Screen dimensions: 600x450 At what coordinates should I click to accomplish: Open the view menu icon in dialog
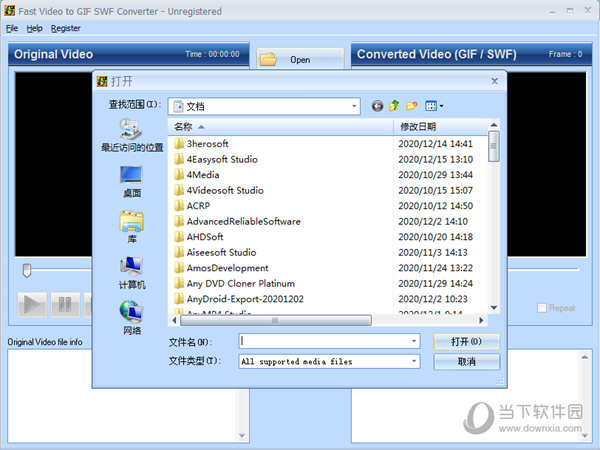(434, 106)
